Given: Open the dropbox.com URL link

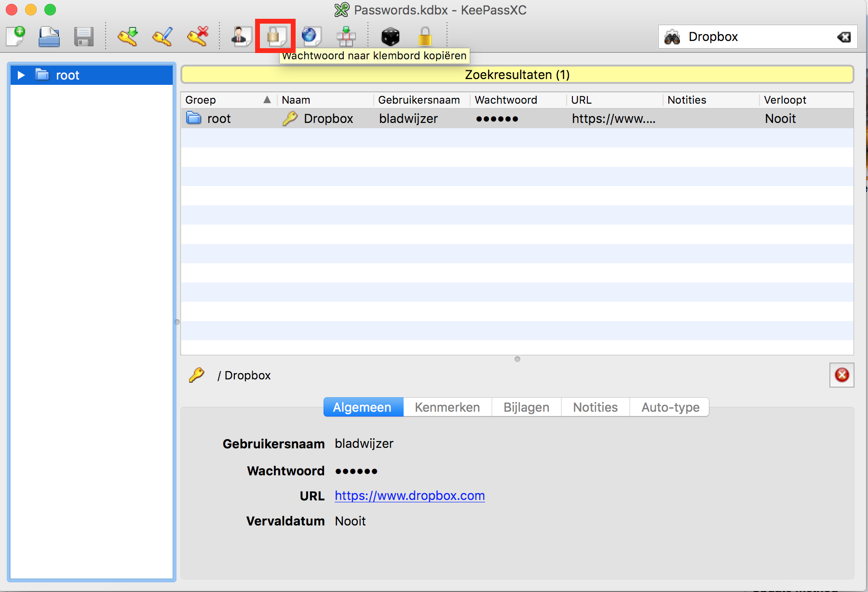Looking at the screenshot, I should click(409, 496).
